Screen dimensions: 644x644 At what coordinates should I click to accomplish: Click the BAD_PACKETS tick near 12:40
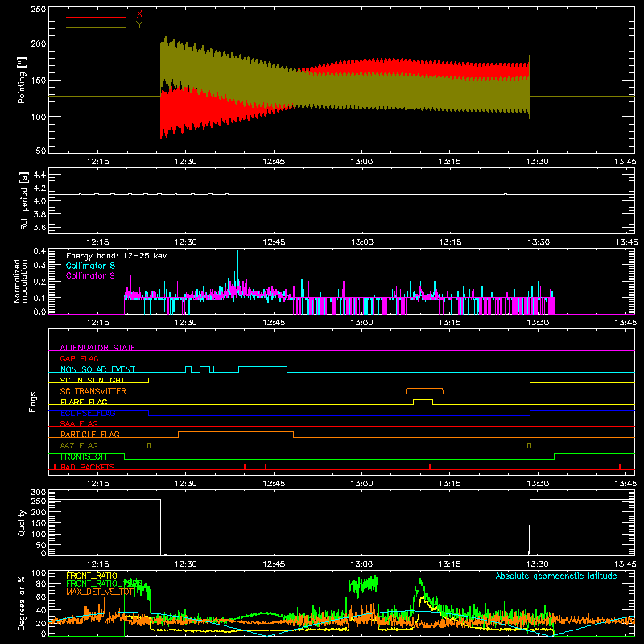click(245, 467)
